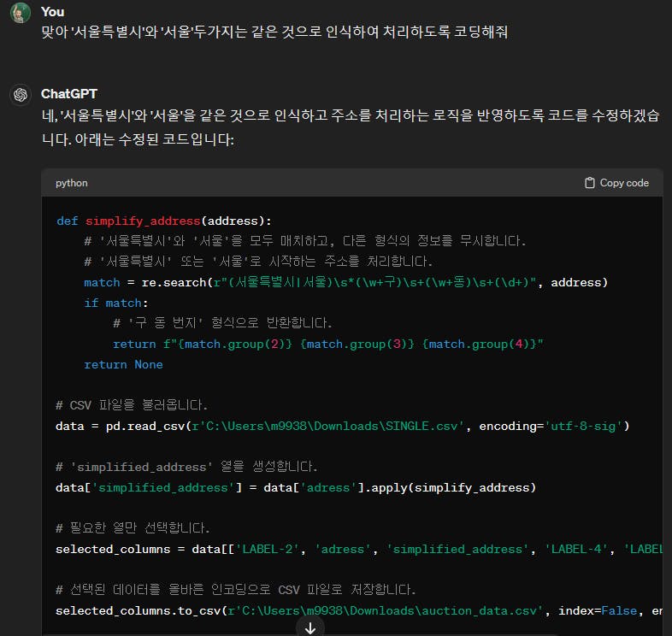Click the '# 선택된 데이터를' saving comment
This screenshot has width=672, height=636.
[x=236, y=590]
